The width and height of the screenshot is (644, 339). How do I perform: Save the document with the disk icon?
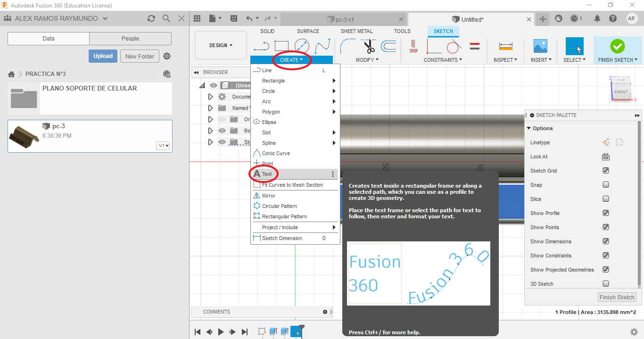[x=234, y=18]
